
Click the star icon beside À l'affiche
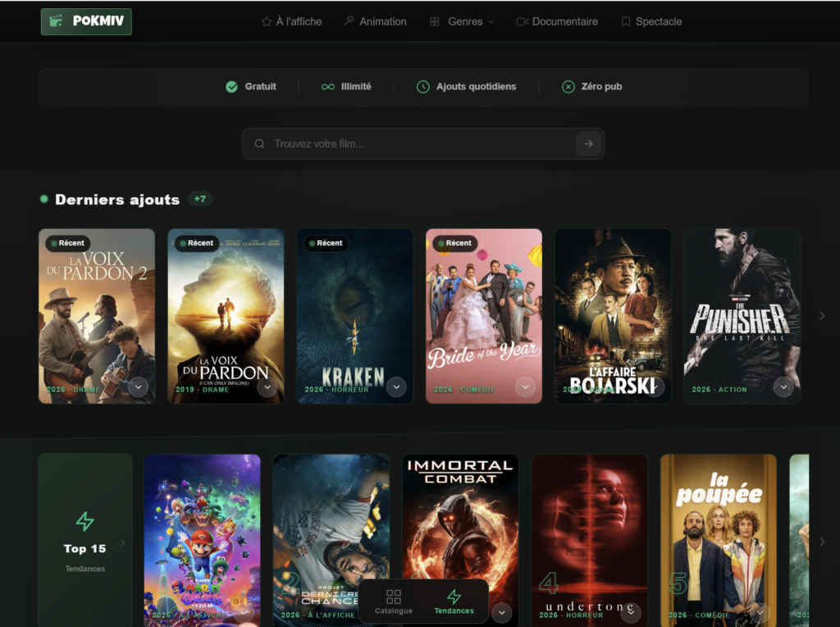(x=267, y=21)
